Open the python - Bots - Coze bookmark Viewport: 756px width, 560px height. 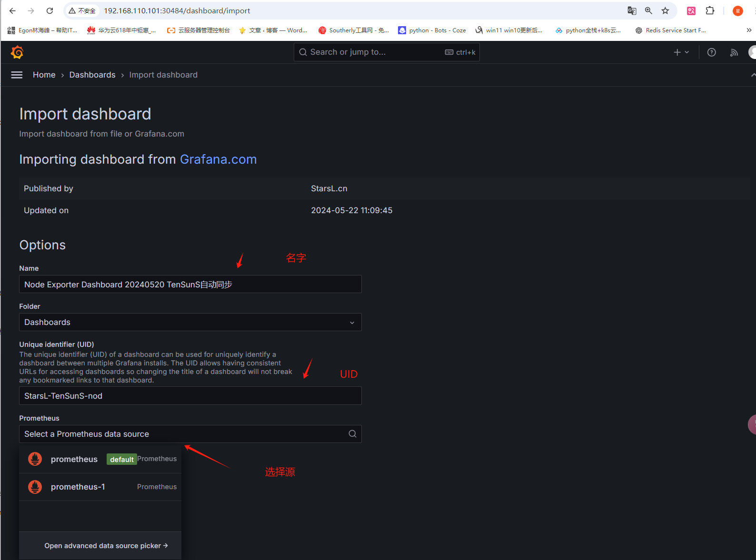coord(432,30)
